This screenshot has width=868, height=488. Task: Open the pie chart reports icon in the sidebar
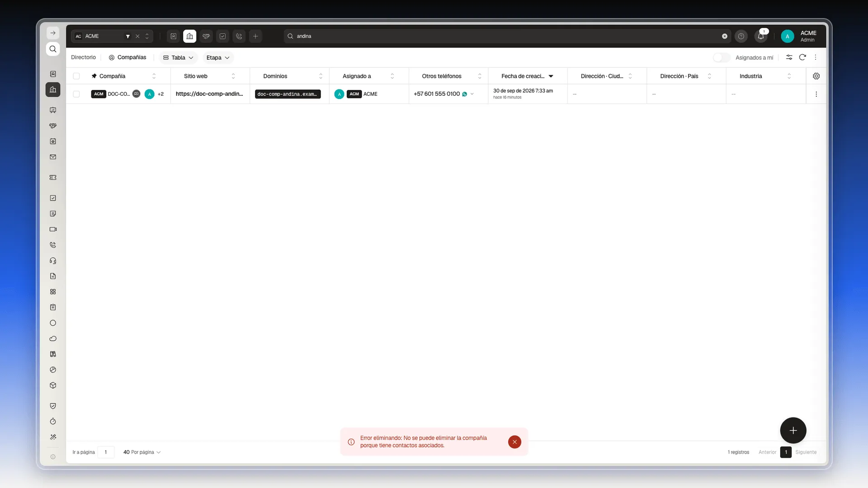tap(53, 370)
